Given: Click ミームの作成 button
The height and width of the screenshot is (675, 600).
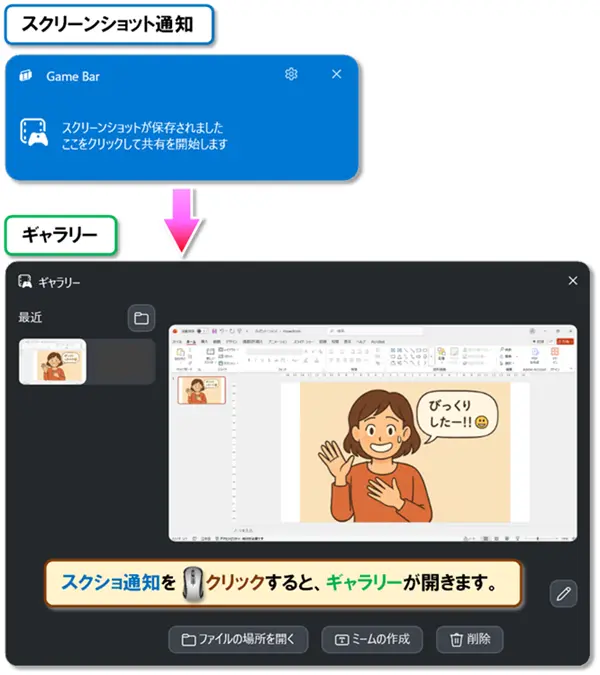Looking at the screenshot, I should click(372, 639).
